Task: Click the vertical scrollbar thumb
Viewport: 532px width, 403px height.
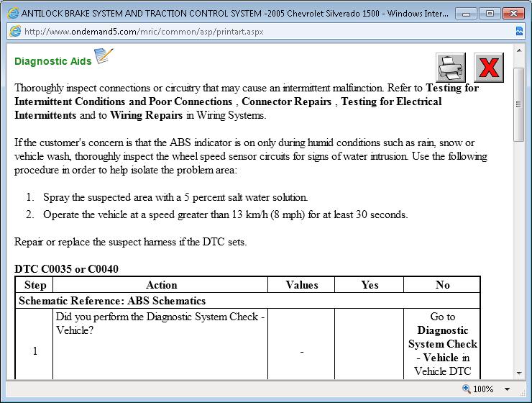Action: click(519, 104)
